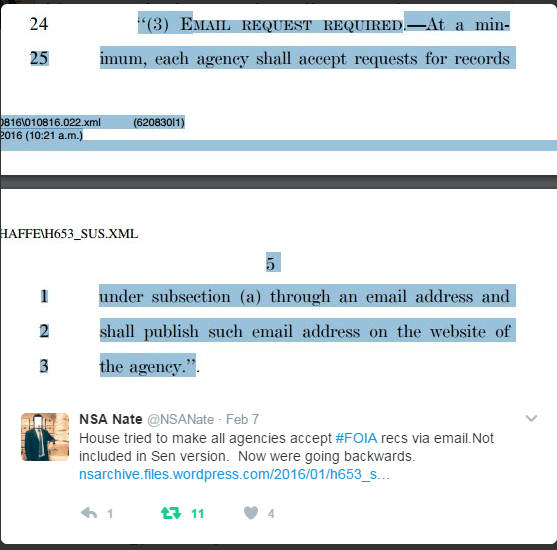The image size is (557, 550).
Task: Open the nsarchive.files.wordpress.com link
Action: (x=234, y=474)
